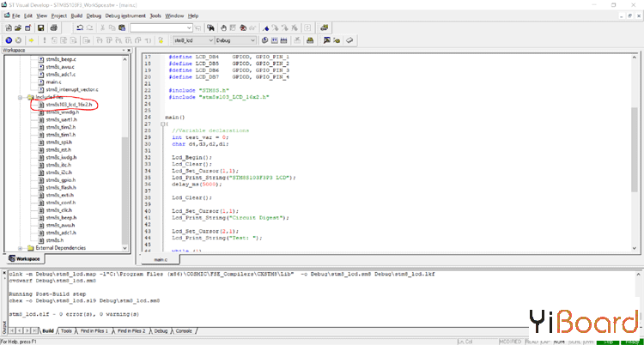
Task: Open the Project menu
Action: coord(59,15)
